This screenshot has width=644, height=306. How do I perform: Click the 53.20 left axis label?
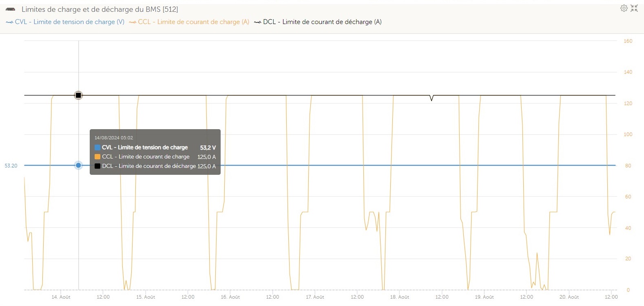(11, 166)
